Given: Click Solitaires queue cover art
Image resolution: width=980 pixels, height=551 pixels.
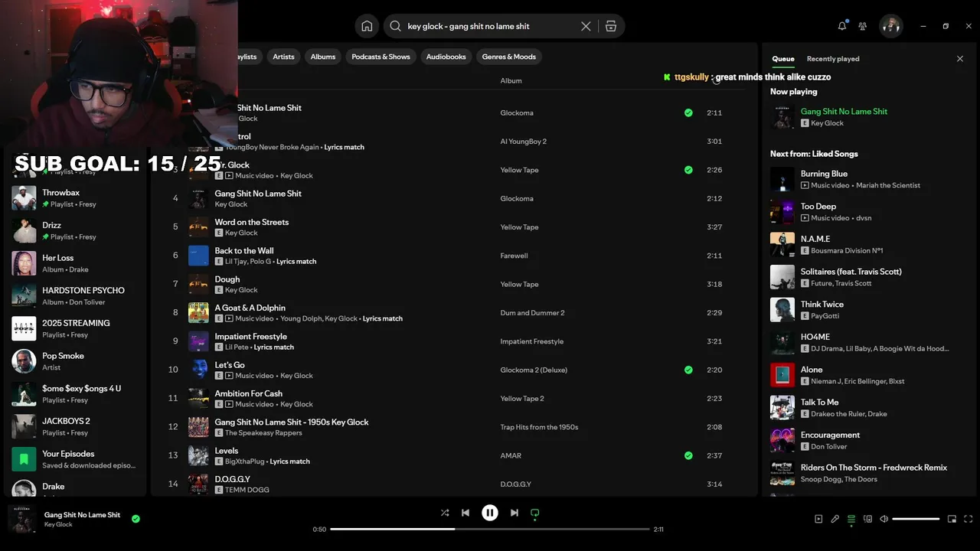Looking at the screenshot, I should [782, 277].
